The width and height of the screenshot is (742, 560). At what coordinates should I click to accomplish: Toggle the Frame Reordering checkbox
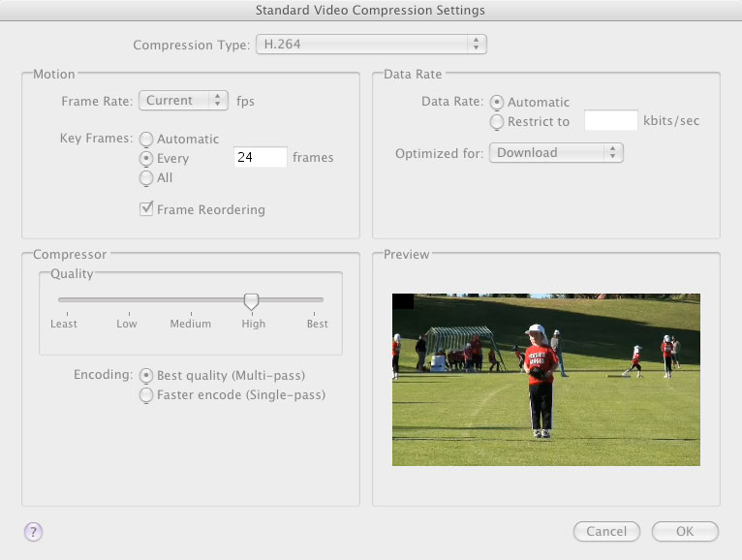click(x=146, y=208)
